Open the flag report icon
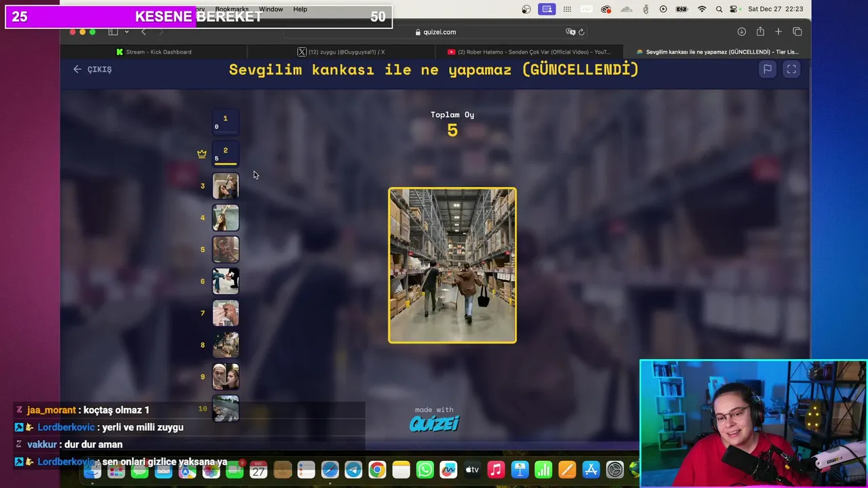 (767, 69)
